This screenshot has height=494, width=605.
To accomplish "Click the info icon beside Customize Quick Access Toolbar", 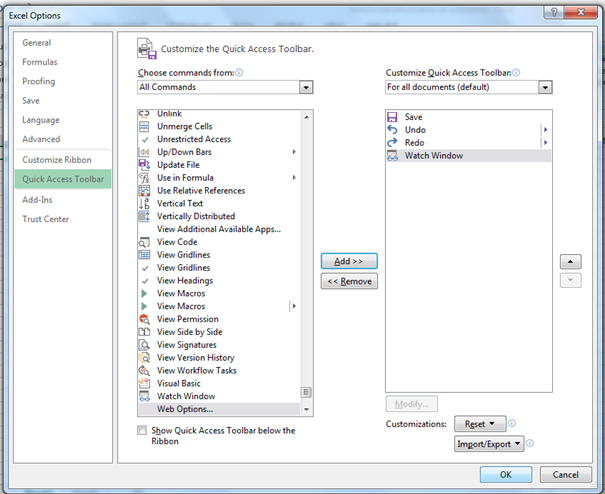I will pyautogui.click(x=516, y=73).
